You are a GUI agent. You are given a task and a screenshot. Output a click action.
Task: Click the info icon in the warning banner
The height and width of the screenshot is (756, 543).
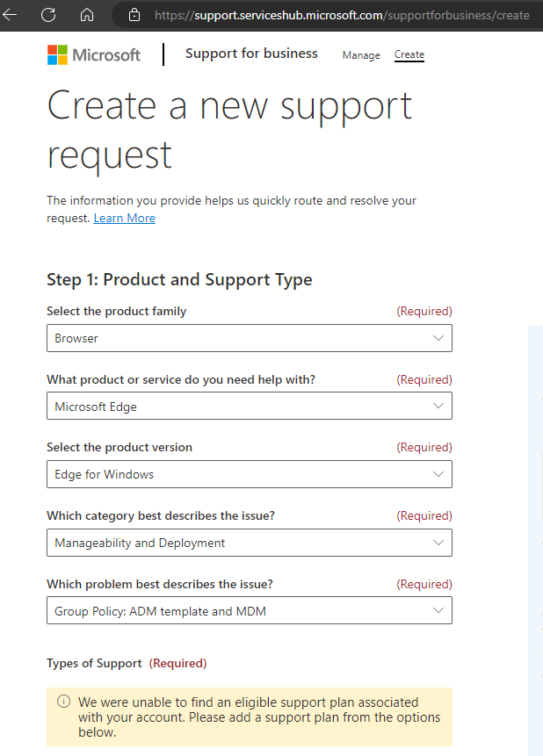coord(64,701)
